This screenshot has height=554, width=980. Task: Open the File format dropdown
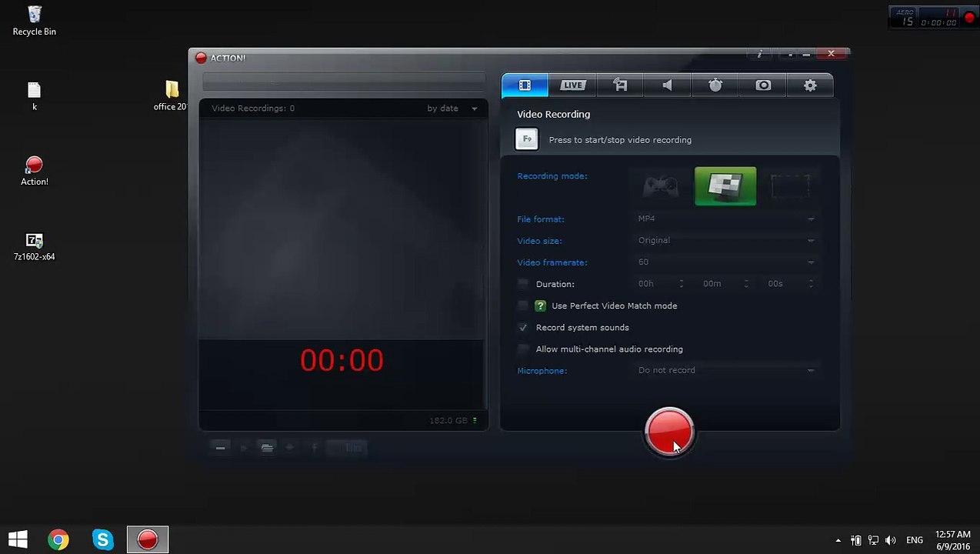click(x=725, y=219)
